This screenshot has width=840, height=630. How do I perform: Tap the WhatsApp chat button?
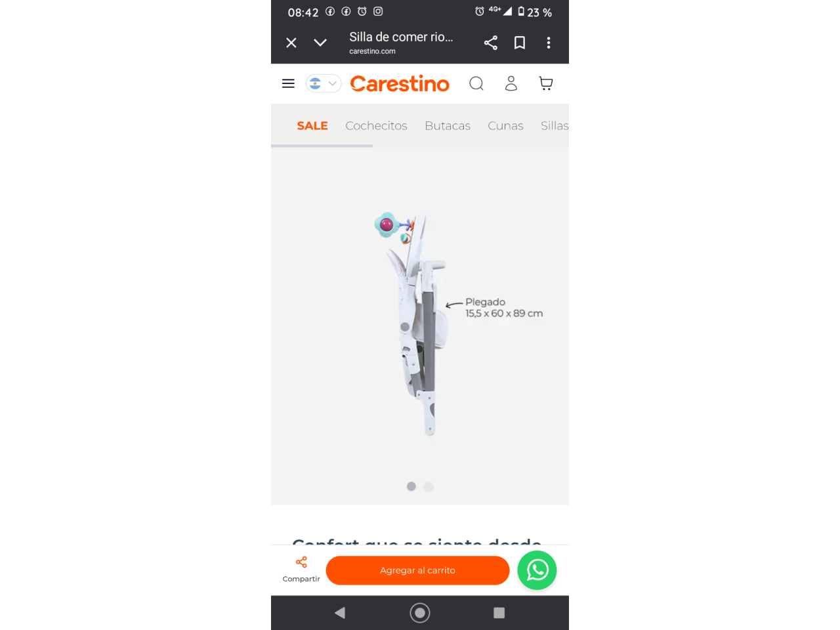click(537, 570)
